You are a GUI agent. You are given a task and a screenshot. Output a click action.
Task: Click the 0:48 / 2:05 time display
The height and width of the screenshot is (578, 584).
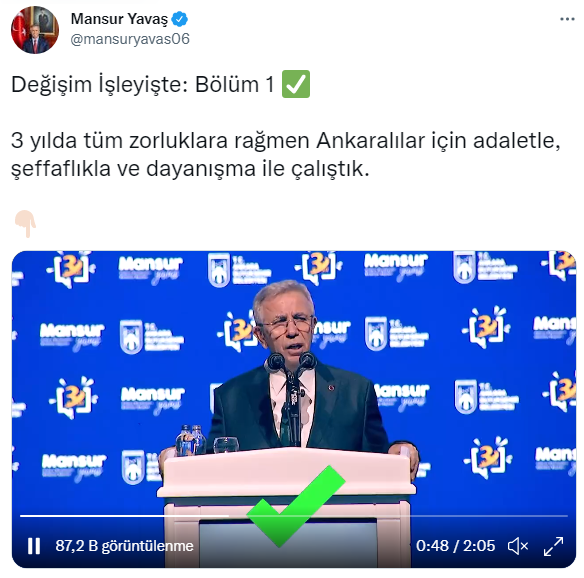pos(456,546)
